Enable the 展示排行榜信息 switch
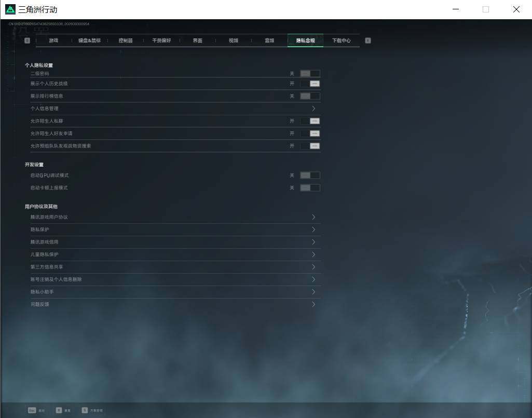Screen dimensions: 532x418 [x=310, y=96]
